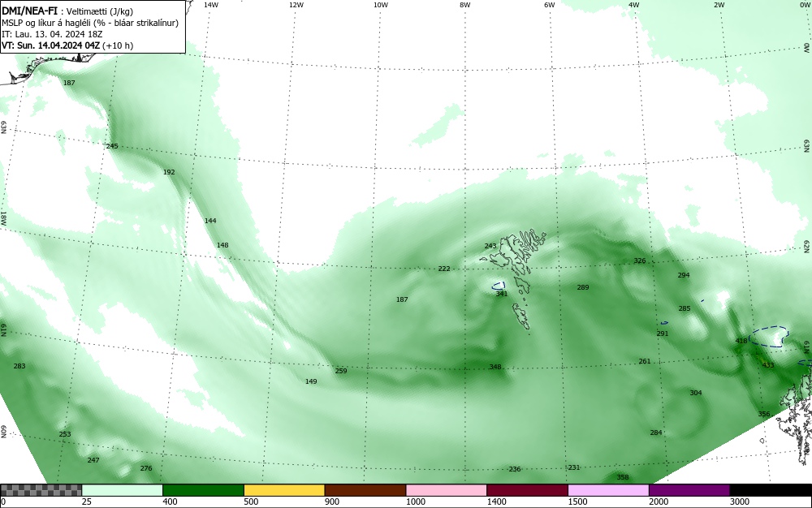
Task: Click the "(+10 h)" forecast offset text
Action: 118,45
